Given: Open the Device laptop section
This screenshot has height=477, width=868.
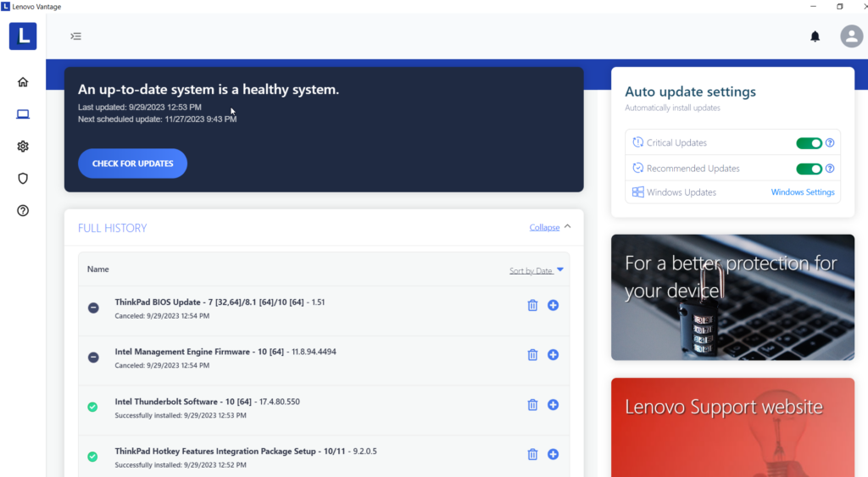Looking at the screenshot, I should 23,114.
